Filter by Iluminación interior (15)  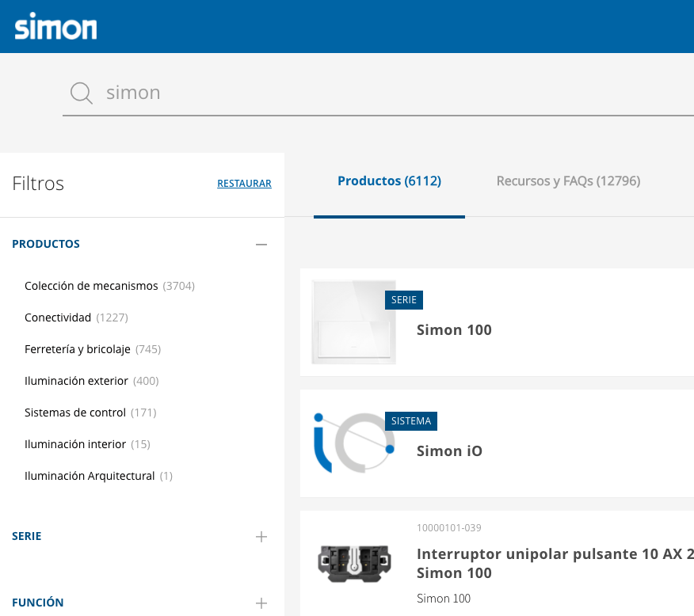pyautogui.click(x=87, y=444)
